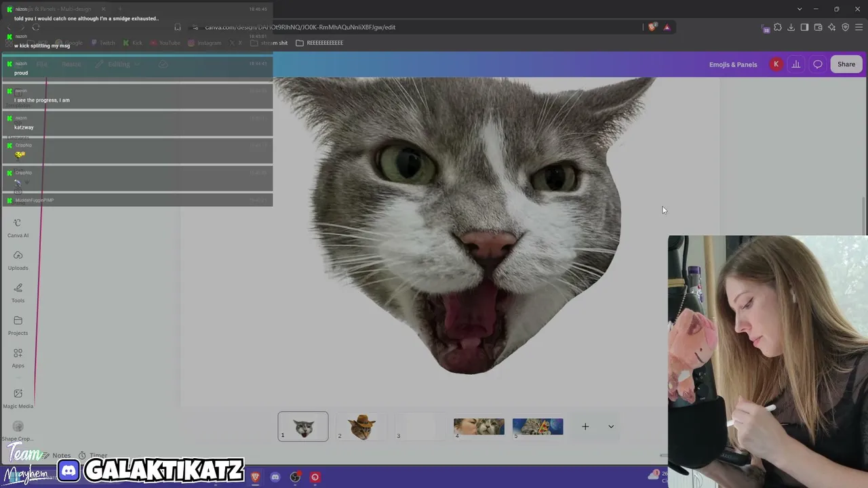Open browser downloads icon
The image size is (868, 488).
[x=791, y=27]
